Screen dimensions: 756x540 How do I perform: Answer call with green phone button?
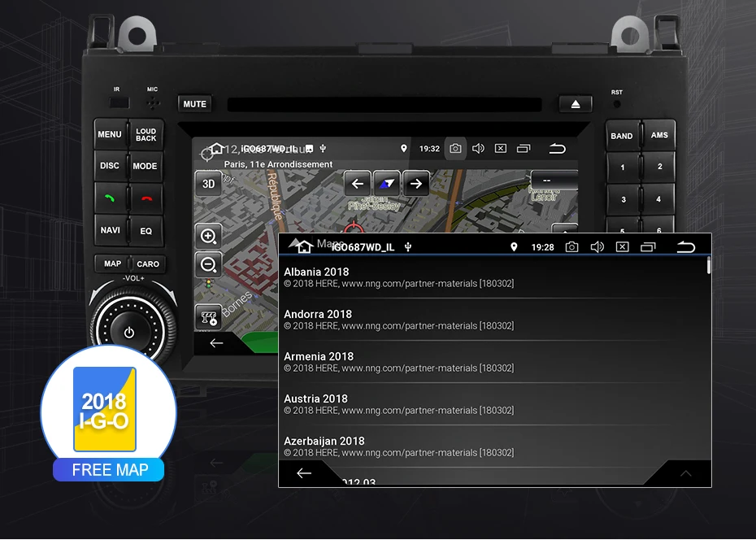pos(111,198)
